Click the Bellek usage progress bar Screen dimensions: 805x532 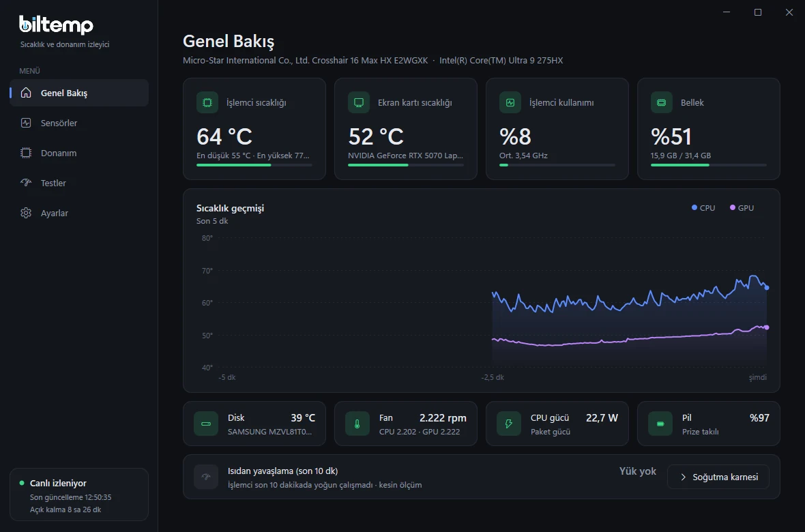pyautogui.click(x=709, y=165)
